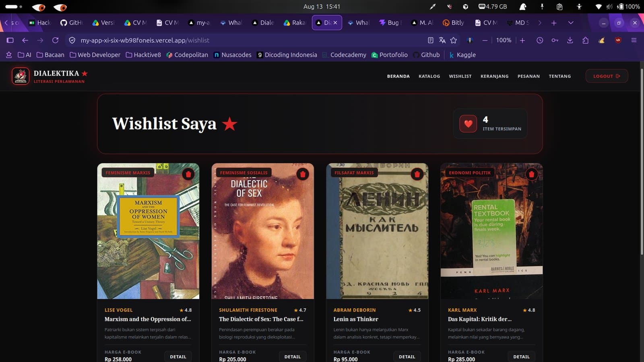This screenshot has height=362, width=644.
Task: Expand the list all tabs chevron
Action: pos(571,23)
